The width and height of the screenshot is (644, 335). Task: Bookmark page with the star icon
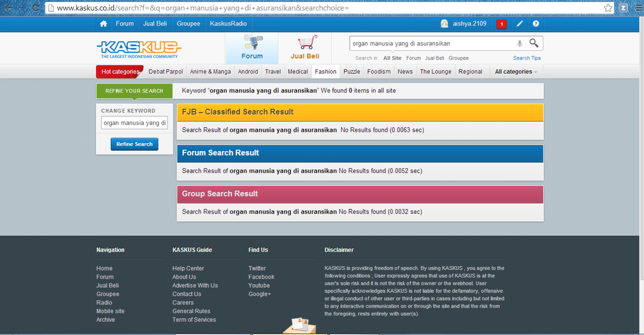click(608, 8)
